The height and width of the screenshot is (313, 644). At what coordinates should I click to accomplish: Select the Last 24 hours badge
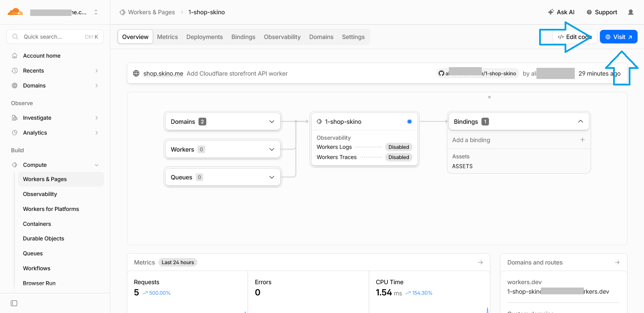(178, 262)
